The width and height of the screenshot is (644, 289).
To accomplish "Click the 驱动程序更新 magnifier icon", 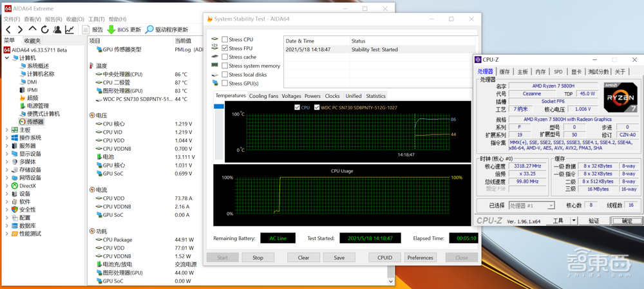I will (x=149, y=30).
